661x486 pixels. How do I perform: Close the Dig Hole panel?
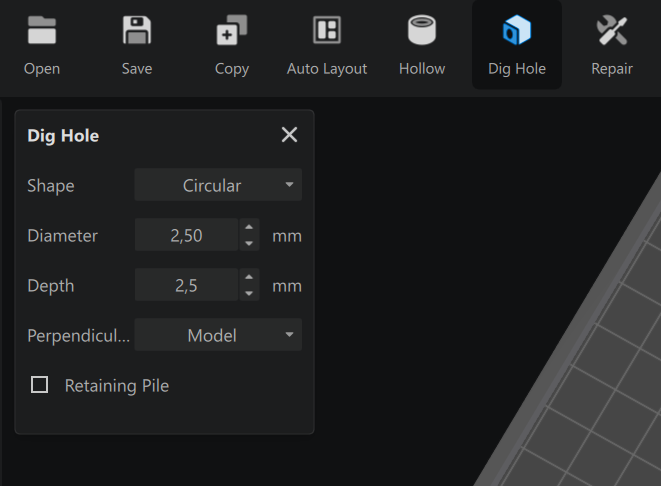(x=289, y=135)
